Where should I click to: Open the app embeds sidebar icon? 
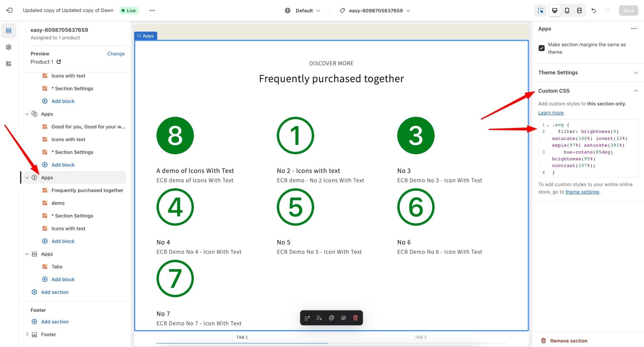coord(8,64)
